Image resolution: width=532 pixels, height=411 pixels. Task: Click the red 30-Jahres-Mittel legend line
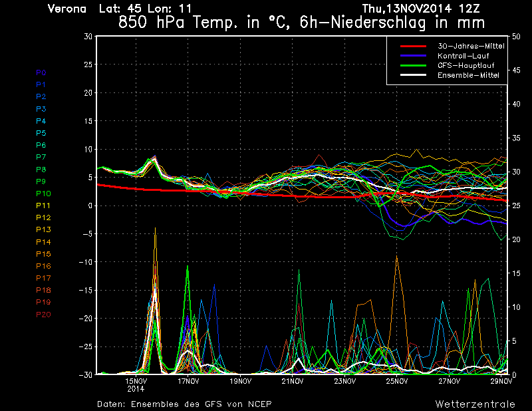pos(413,46)
